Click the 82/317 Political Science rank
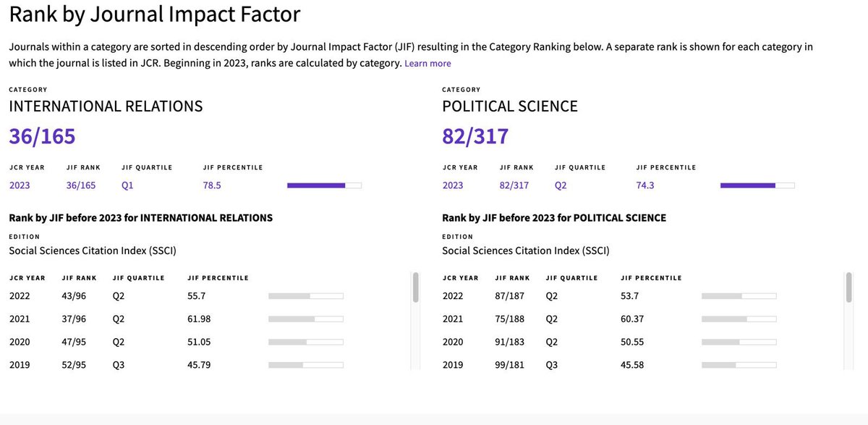The height and width of the screenshot is (425, 868). [x=475, y=135]
